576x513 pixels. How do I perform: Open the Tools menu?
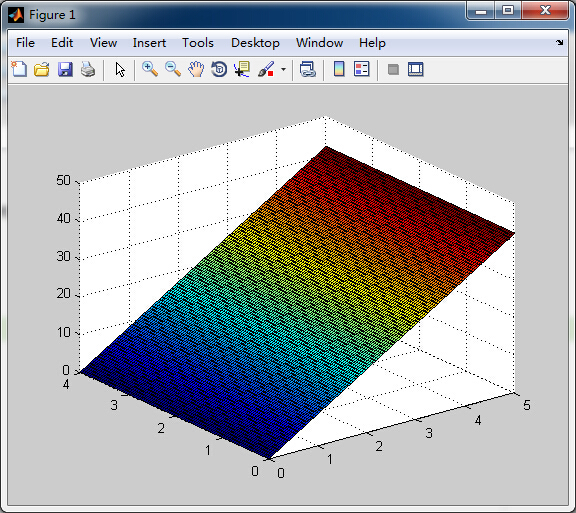(198, 43)
